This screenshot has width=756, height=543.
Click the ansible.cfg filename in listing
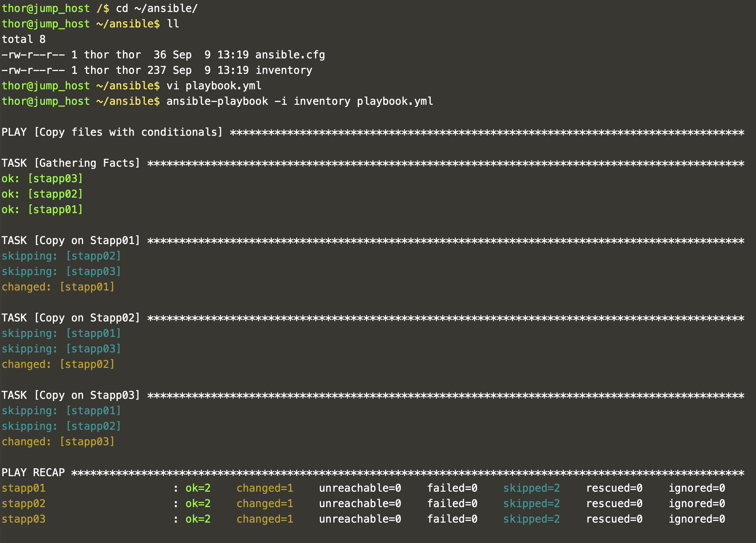(290, 55)
